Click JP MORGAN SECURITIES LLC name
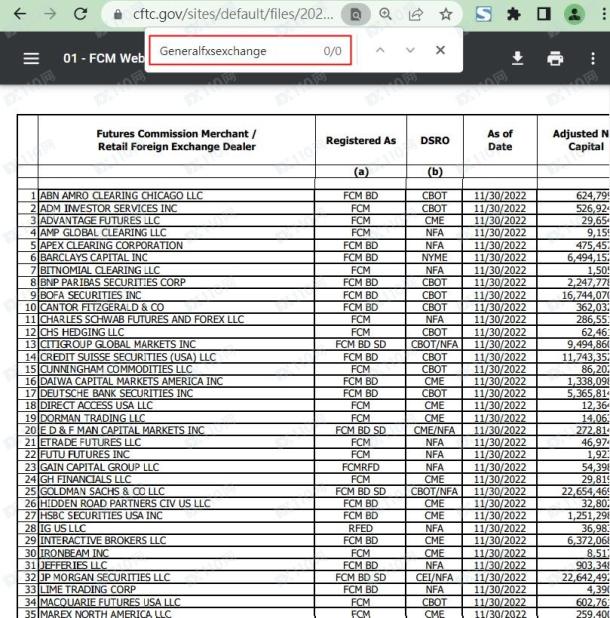Viewport: 610px width, 618px height. tap(105, 577)
